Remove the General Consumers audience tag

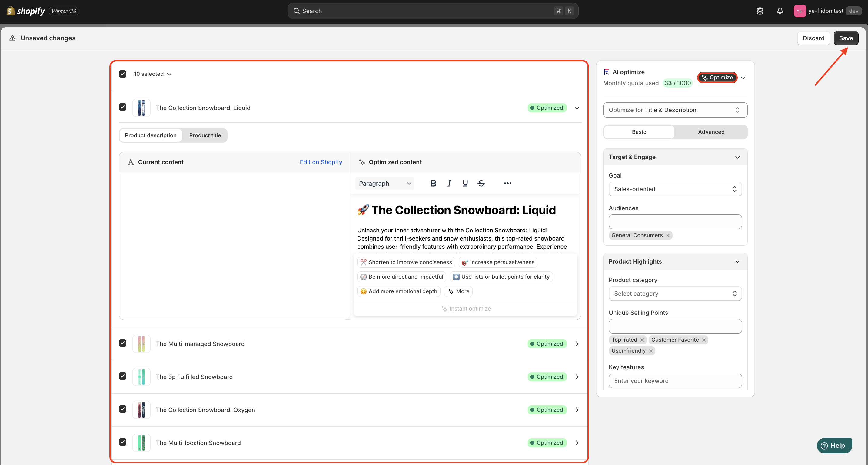coord(667,236)
